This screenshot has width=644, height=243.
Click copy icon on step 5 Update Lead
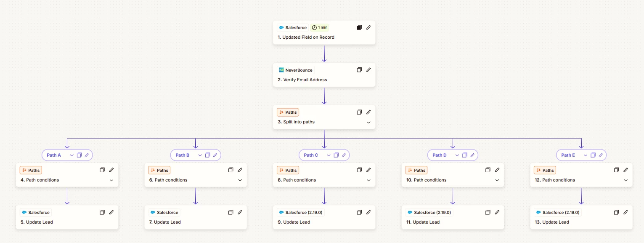pyautogui.click(x=102, y=212)
